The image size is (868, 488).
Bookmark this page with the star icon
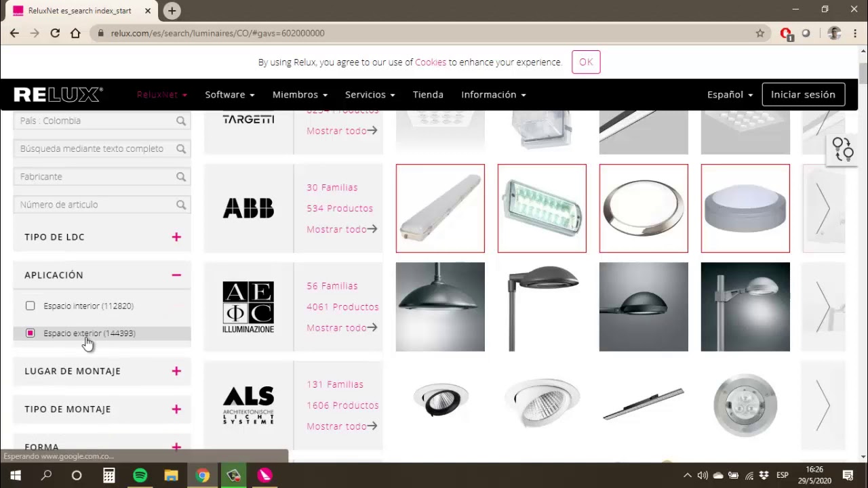click(x=760, y=33)
